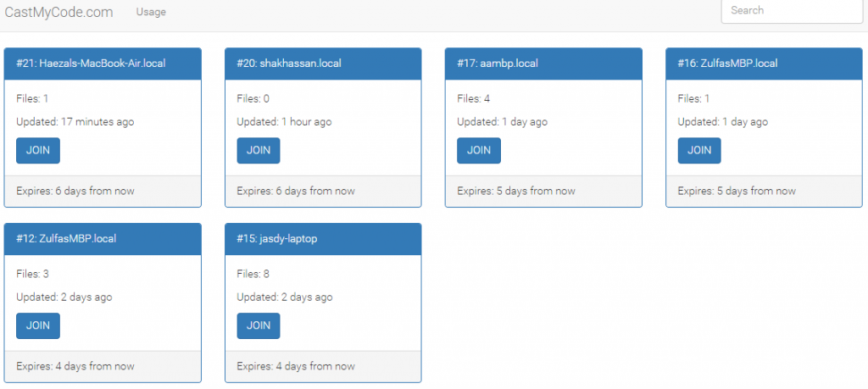Click the #12 ZulfasMBP.local card title
The image size is (868, 389).
pyautogui.click(x=66, y=239)
